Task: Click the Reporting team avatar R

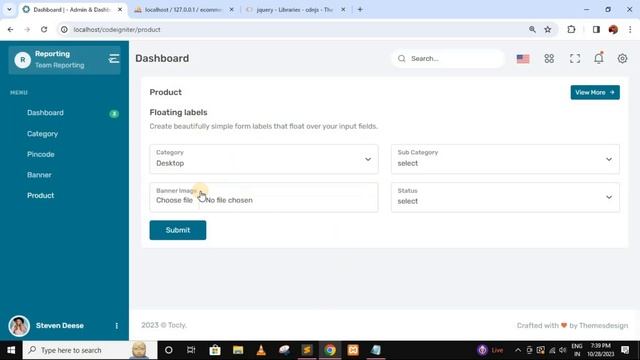Action: pyautogui.click(x=22, y=60)
